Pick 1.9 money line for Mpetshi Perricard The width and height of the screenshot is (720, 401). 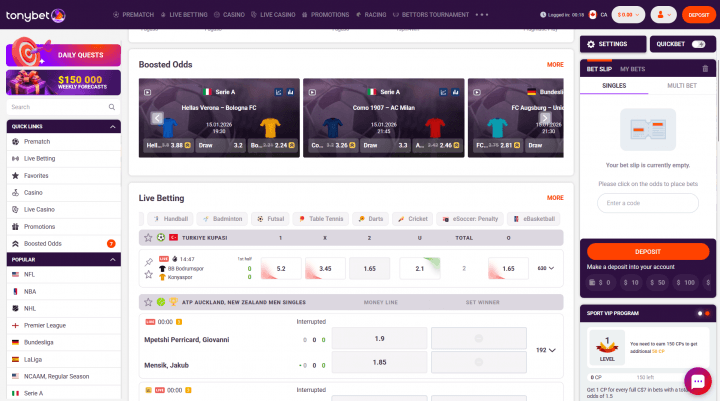(x=379, y=339)
